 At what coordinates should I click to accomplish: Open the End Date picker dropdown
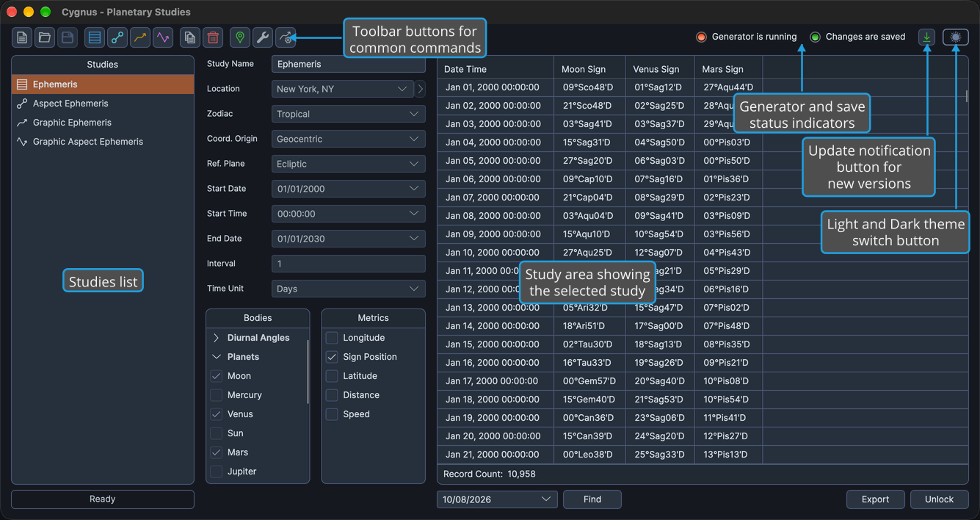coord(349,239)
